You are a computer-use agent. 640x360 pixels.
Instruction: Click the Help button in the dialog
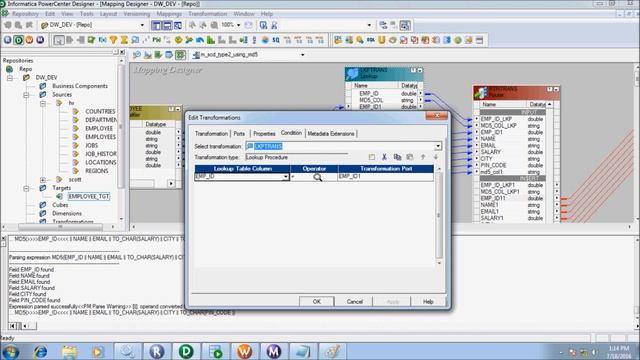(x=428, y=301)
